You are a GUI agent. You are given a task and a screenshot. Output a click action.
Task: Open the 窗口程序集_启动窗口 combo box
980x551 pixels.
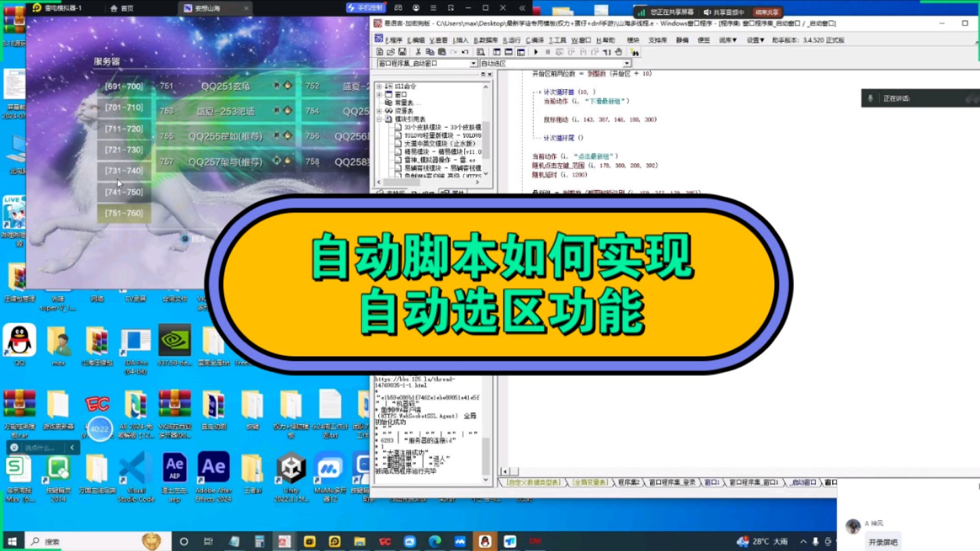pos(427,63)
